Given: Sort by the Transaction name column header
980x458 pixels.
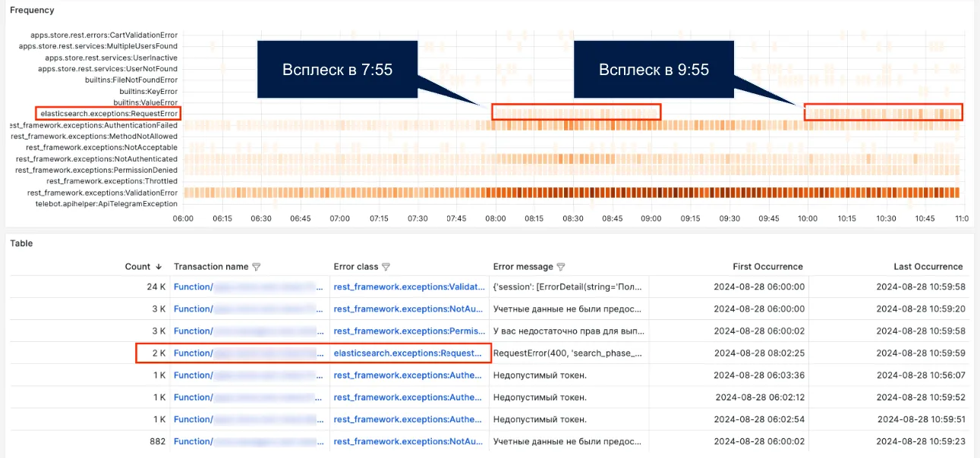Looking at the screenshot, I should click(211, 267).
